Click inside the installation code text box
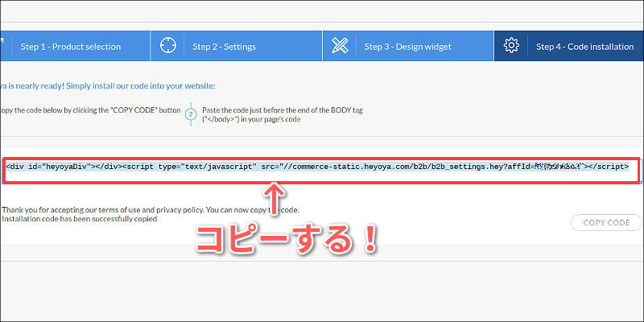This screenshot has width=644, height=322. point(321,171)
